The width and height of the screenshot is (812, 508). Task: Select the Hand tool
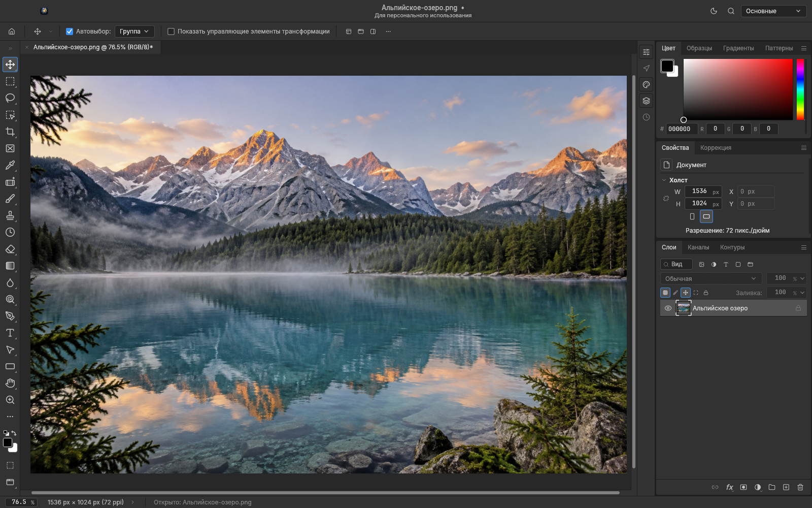pyautogui.click(x=10, y=383)
